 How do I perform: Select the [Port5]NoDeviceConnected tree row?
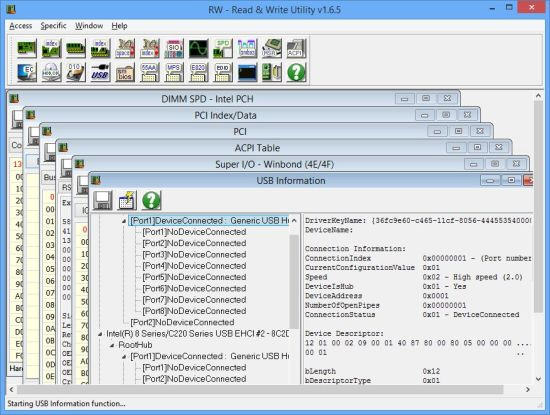(194, 277)
